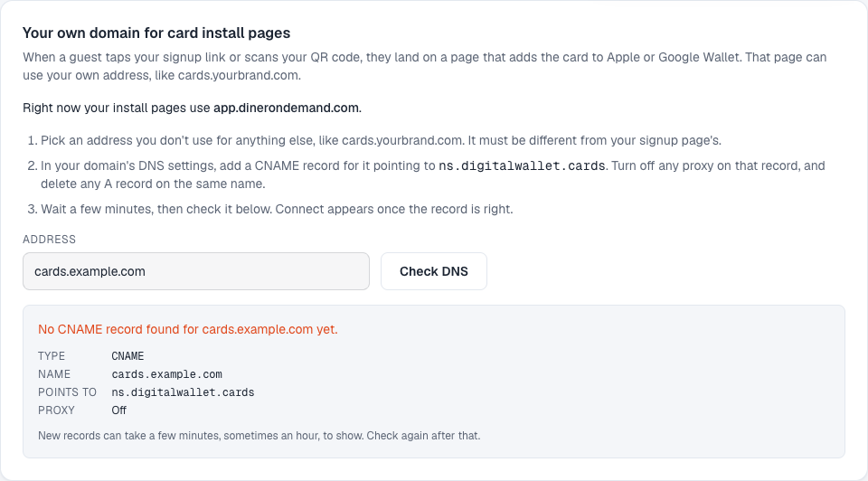Select the PROXY value "Off"

pos(119,410)
